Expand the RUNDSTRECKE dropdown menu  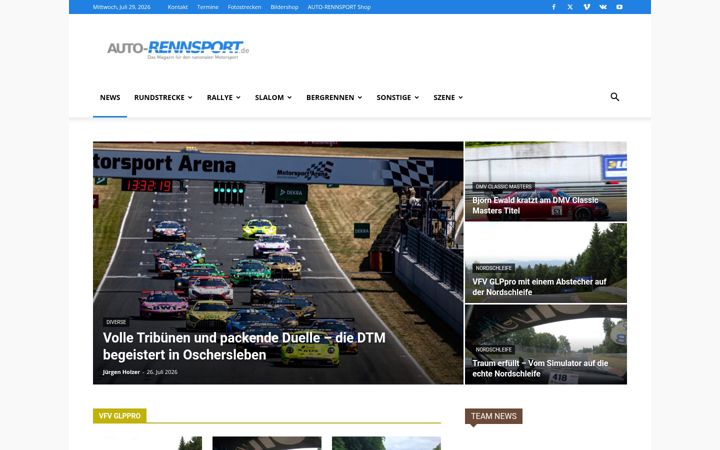point(163,97)
